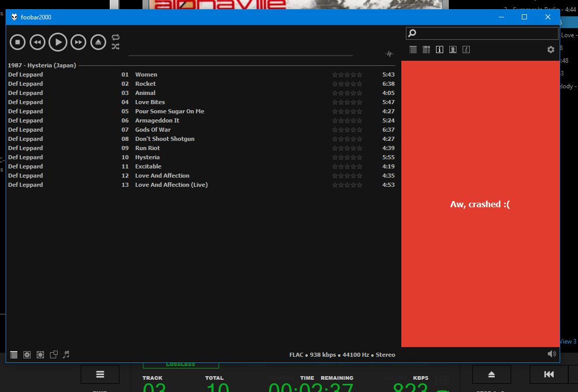Select track 09 Run Riot
This screenshot has width=578, height=392.
201,148
